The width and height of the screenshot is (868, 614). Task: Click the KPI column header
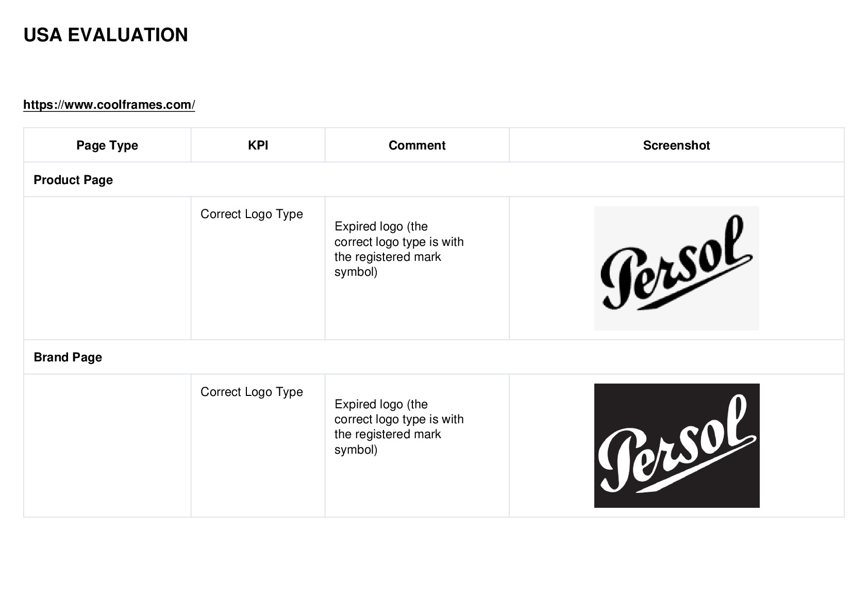click(258, 145)
